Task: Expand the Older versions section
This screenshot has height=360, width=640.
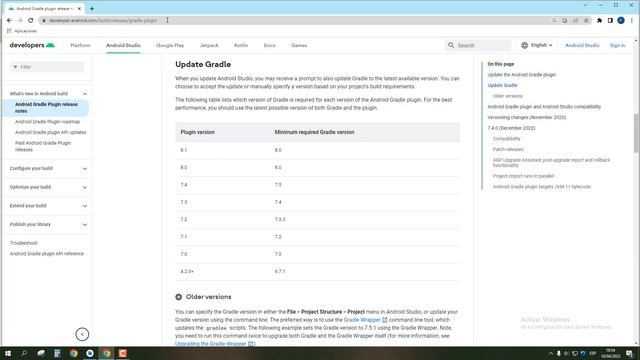Action: click(208, 297)
